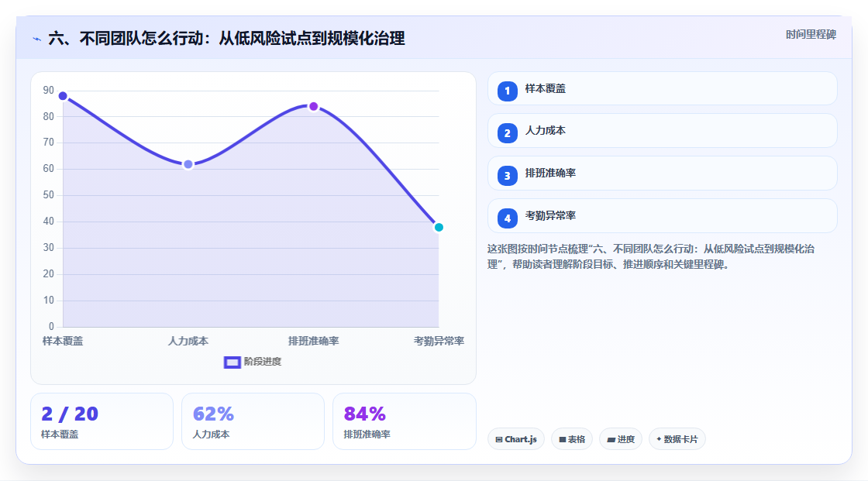Click the cyan 考勤异常率 data point

tap(439, 228)
